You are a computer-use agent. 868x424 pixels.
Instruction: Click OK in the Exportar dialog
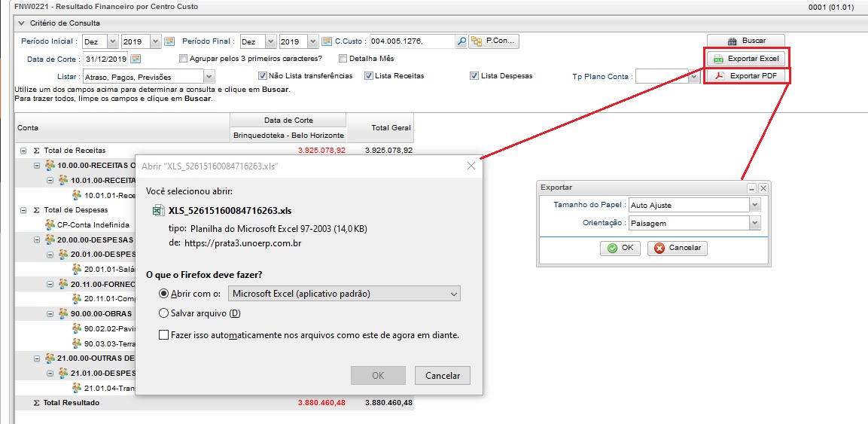[620, 248]
